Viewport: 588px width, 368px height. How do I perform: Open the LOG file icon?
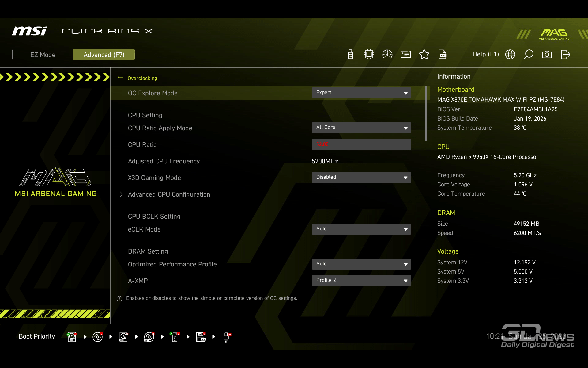click(x=443, y=55)
